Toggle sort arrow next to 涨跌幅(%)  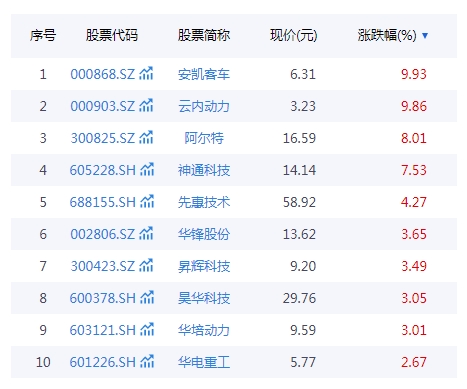(x=425, y=35)
